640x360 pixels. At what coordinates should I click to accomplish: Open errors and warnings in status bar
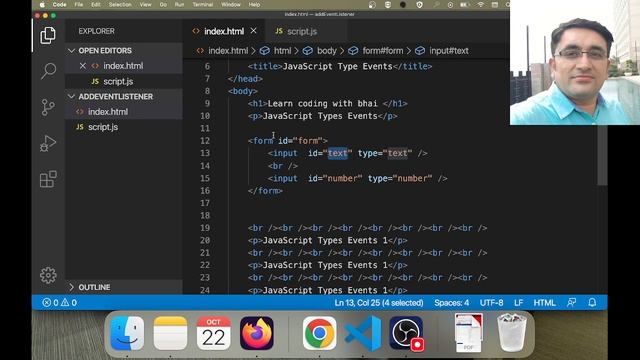click(x=60, y=303)
